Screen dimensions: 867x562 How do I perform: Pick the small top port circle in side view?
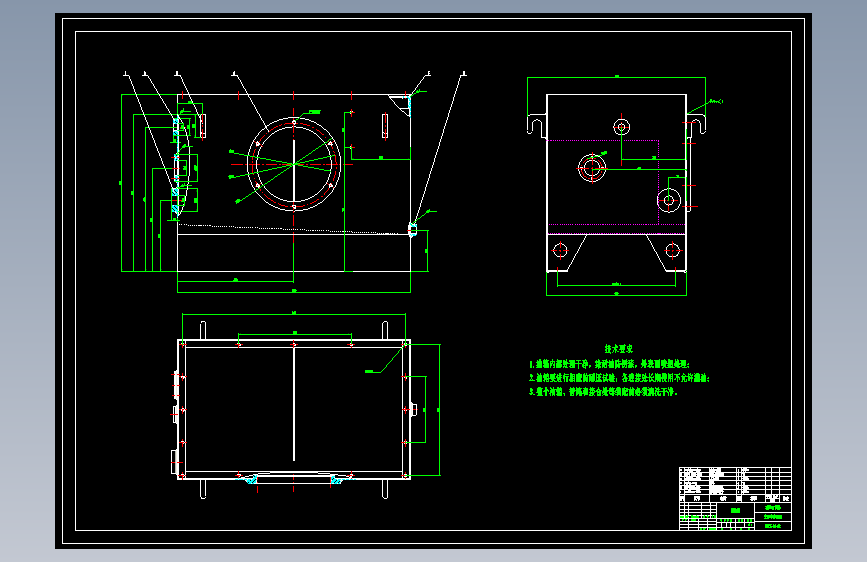coord(621,127)
